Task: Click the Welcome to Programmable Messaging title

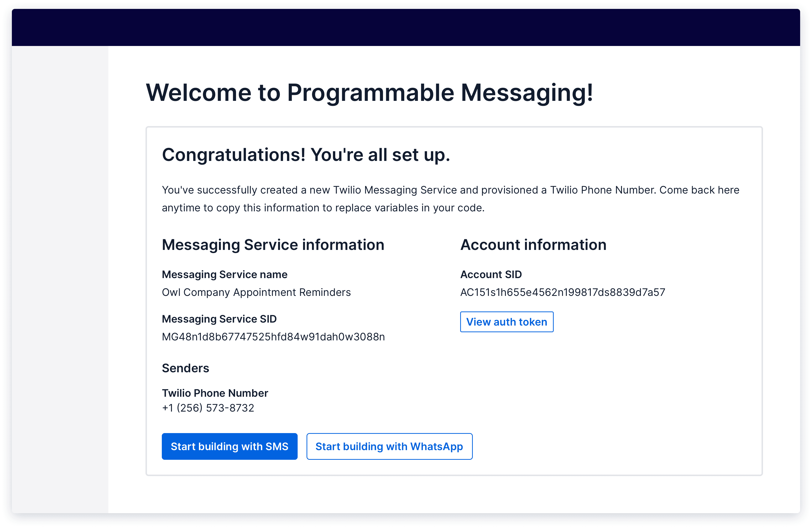Action: (x=370, y=92)
